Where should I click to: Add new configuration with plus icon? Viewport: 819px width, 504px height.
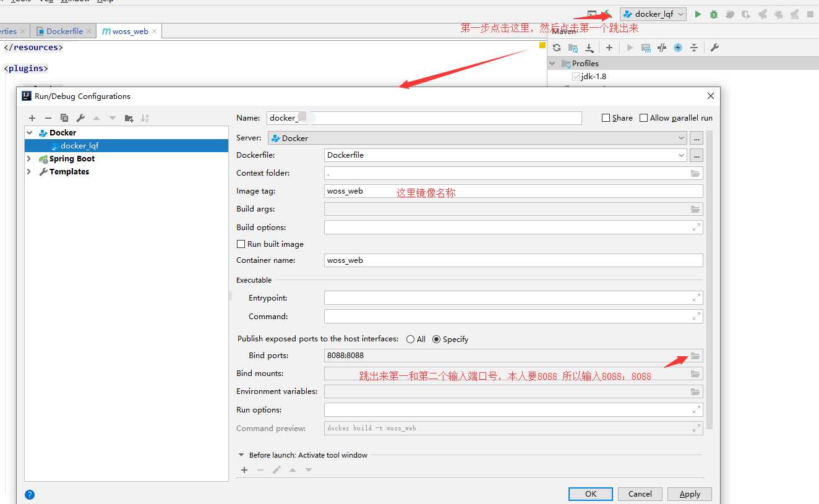[x=32, y=118]
